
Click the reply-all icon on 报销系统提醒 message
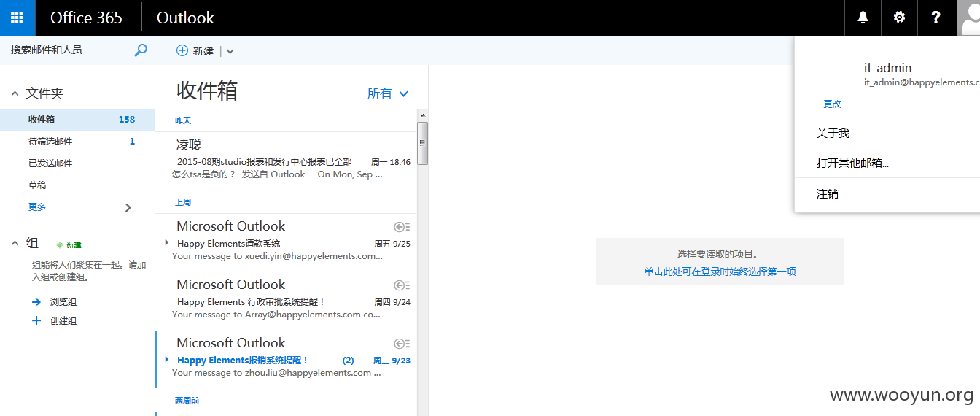(402, 344)
